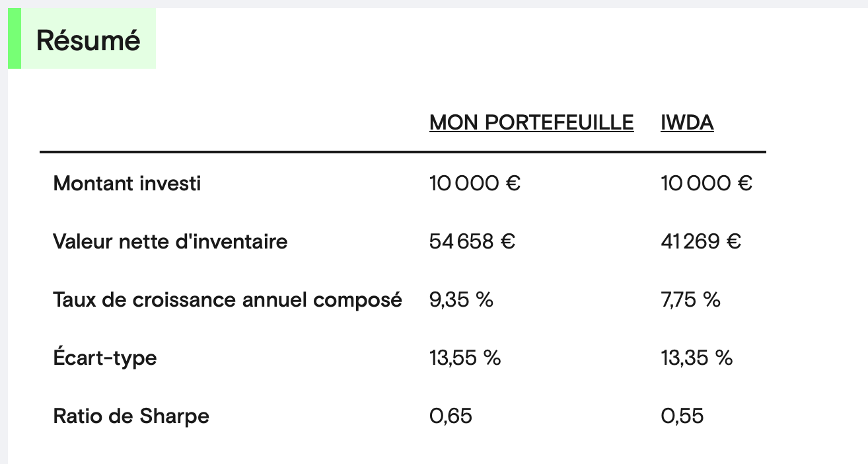Click the portfolio value 54 658 €

click(x=472, y=241)
